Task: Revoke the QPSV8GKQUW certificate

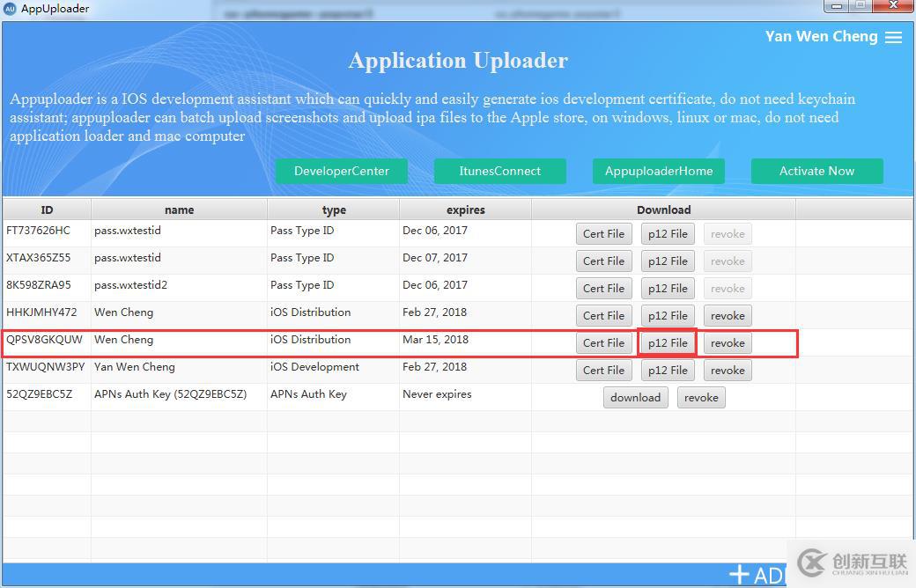Action: point(728,343)
